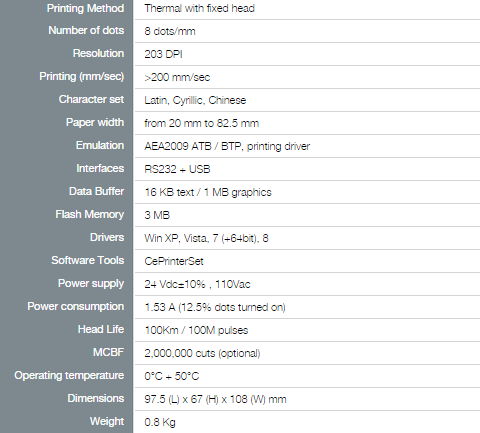This screenshot has width=480, height=433.
Task: Select the RS232 + USB interfaces value
Action: point(177,169)
